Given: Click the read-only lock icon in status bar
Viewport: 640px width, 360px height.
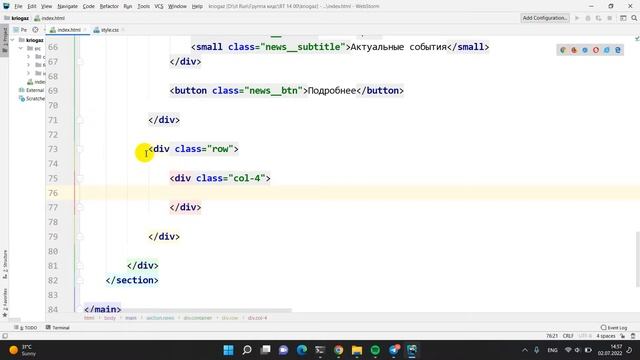Looking at the screenshot, I should 623,336.
